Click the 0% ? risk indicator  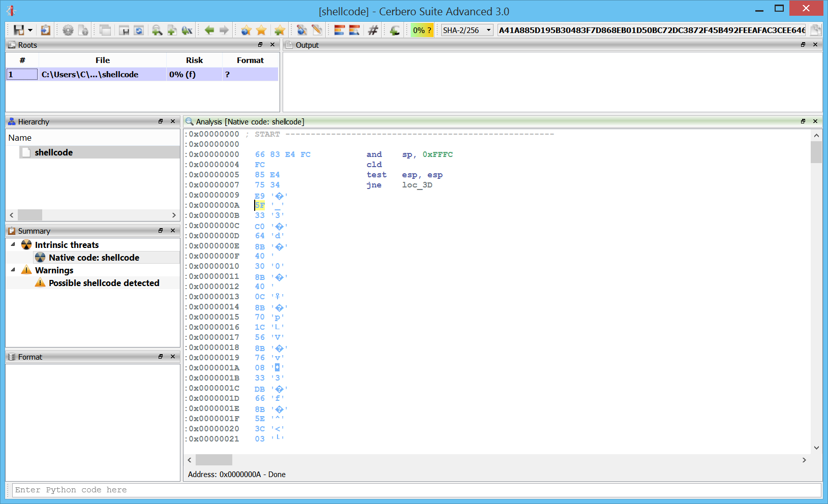422,30
